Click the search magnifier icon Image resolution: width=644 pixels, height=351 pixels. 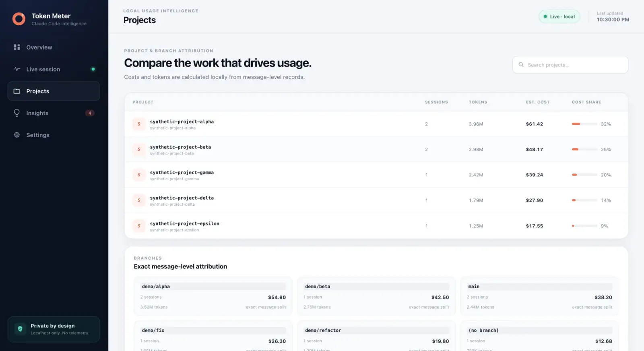521,64
